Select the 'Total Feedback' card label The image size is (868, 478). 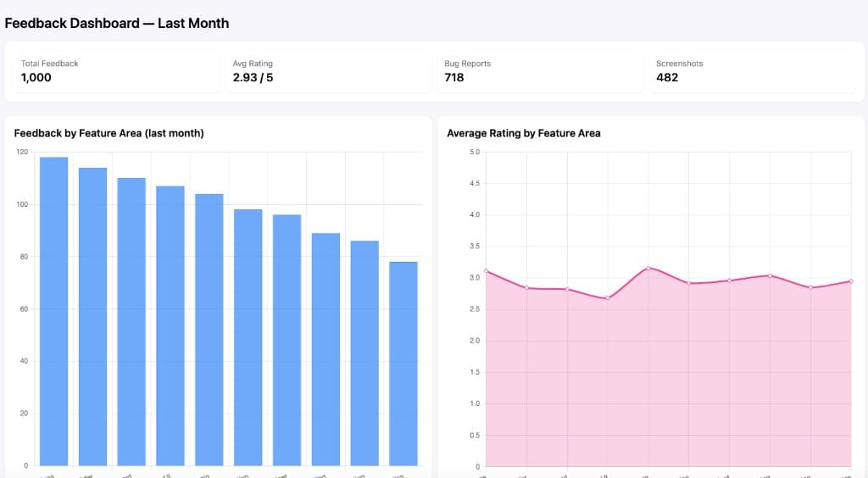tap(49, 64)
